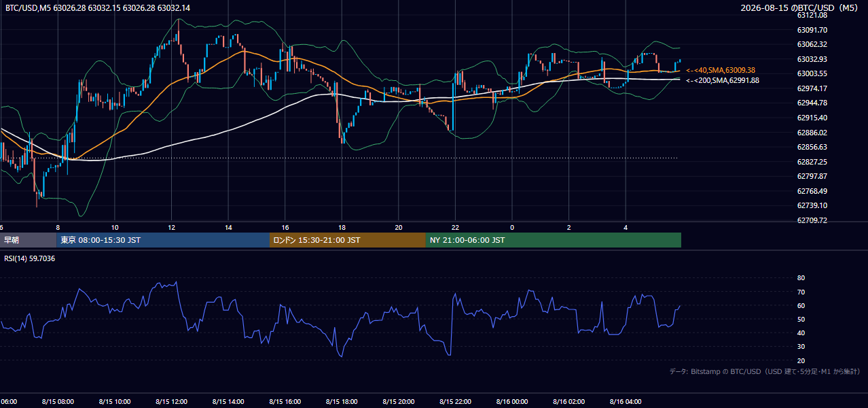Click RSI scale value 50

pos(801,319)
